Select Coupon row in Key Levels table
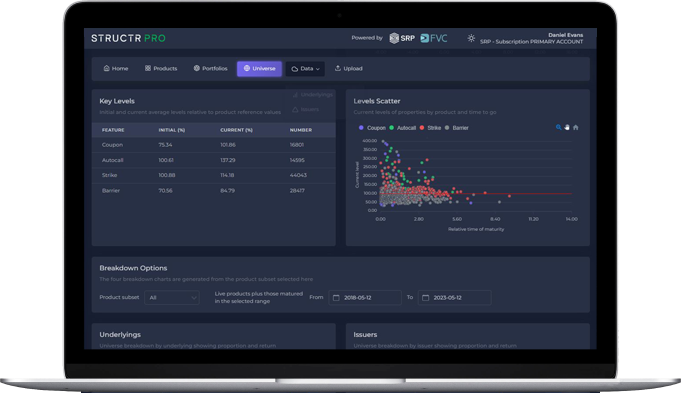 (214, 145)
